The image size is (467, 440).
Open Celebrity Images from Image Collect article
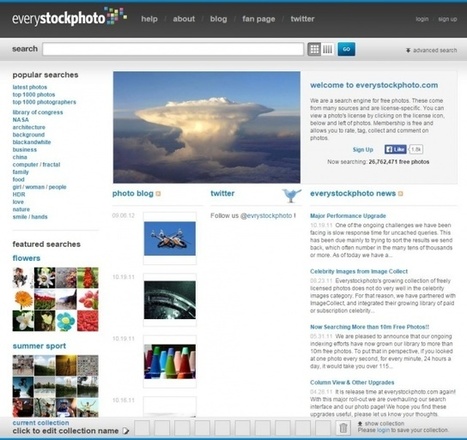pos(359,271)
